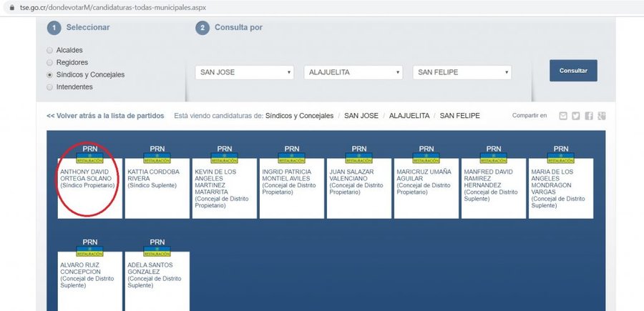Open the SAN FELIPE district dropdown

462,72
